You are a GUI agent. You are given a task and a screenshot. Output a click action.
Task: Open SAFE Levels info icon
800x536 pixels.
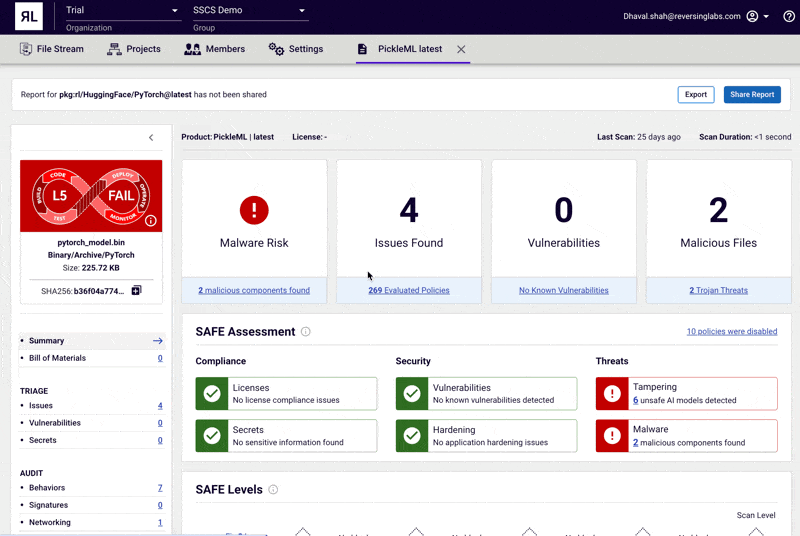click(273, 490)
